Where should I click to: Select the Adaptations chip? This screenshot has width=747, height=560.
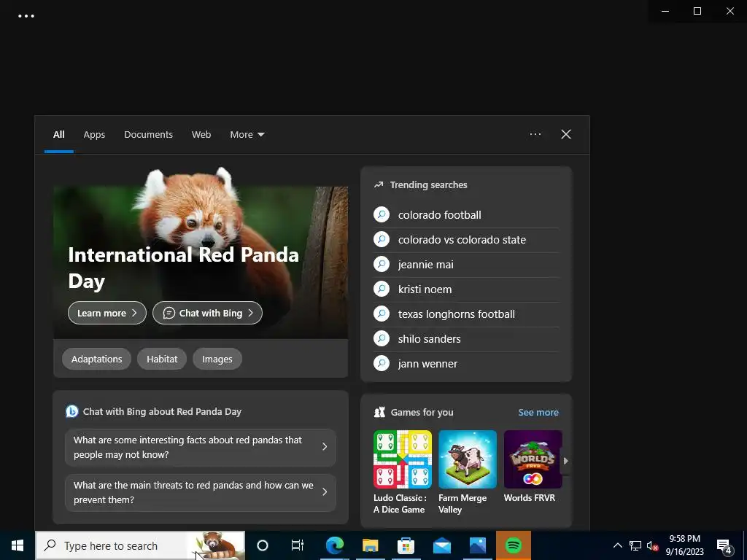pyautogui.click(x=96, y=359)
